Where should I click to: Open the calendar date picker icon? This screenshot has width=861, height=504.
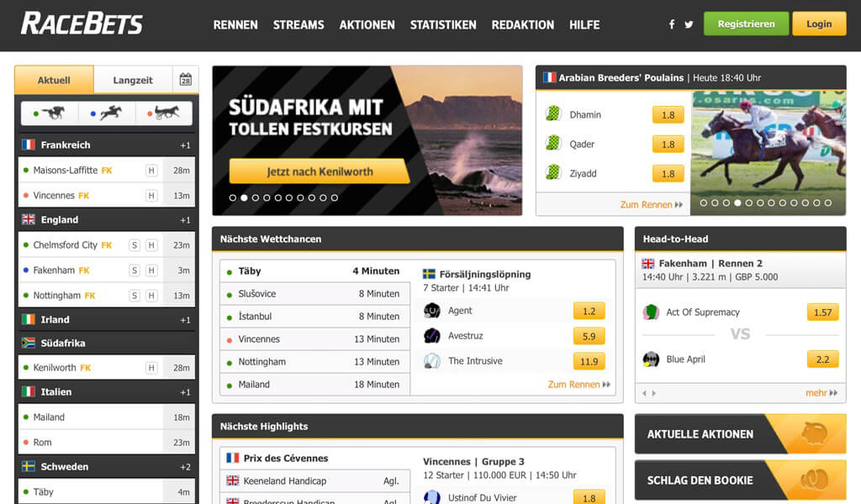[x=186, y=80]
